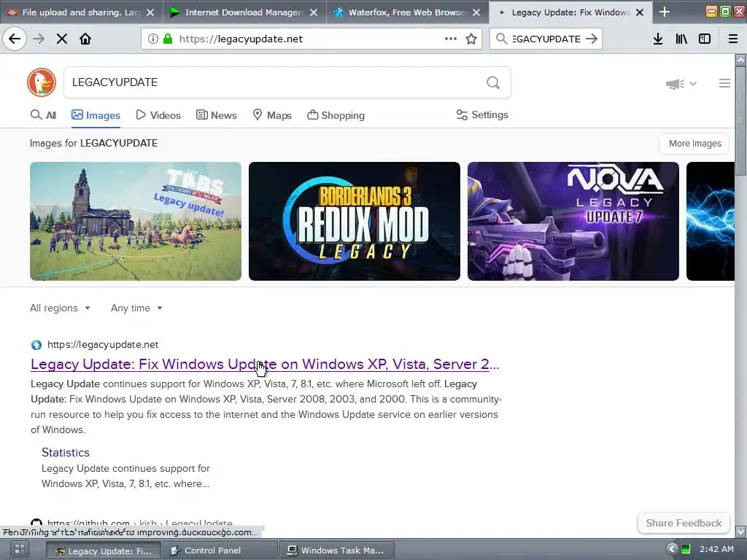Close the Internet Download Manager tab

pos(314,12)
